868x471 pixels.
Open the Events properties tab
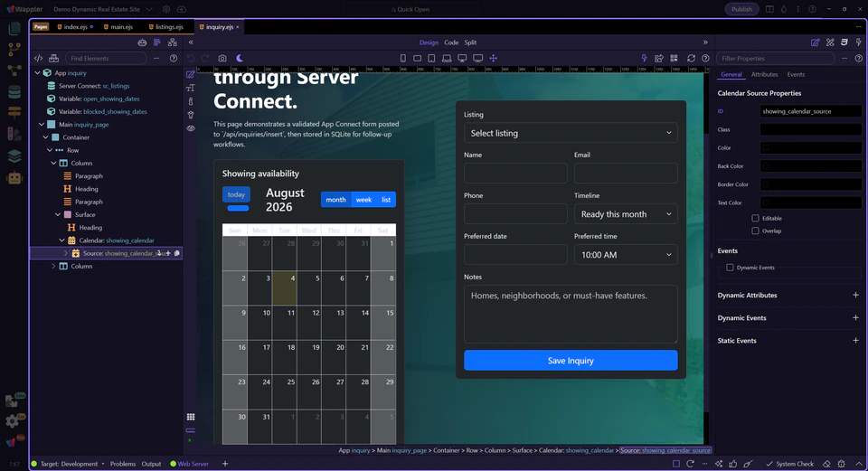click(796, 74)
